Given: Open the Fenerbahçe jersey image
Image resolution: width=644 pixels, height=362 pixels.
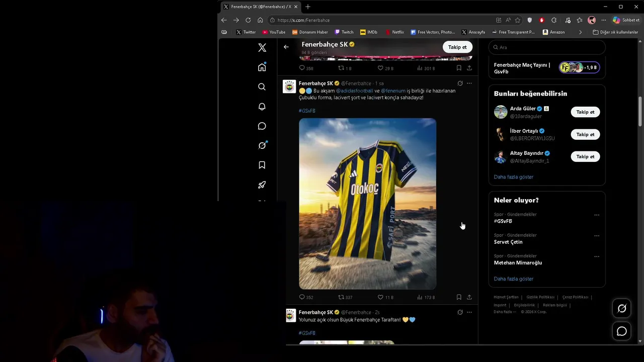Looking at the screenshot, I should coord(367,204).
